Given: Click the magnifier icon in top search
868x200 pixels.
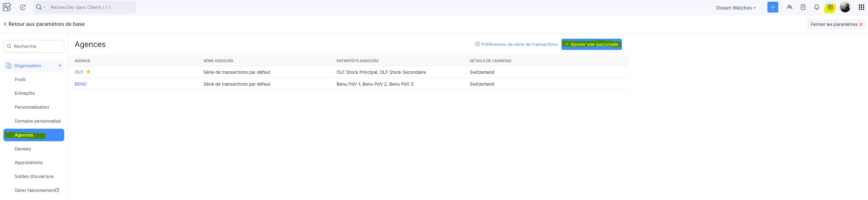Looking at the screenshot, I should pos(39,7).
